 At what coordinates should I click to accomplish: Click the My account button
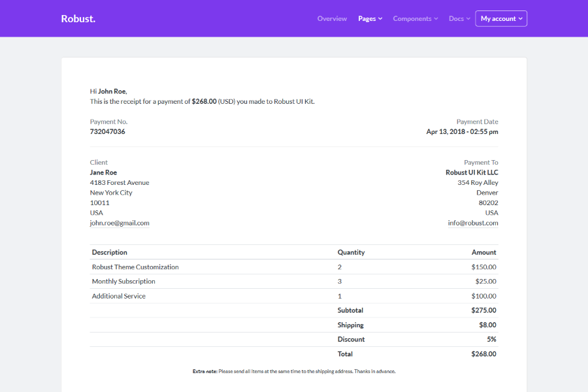click(x=500, y=18)
